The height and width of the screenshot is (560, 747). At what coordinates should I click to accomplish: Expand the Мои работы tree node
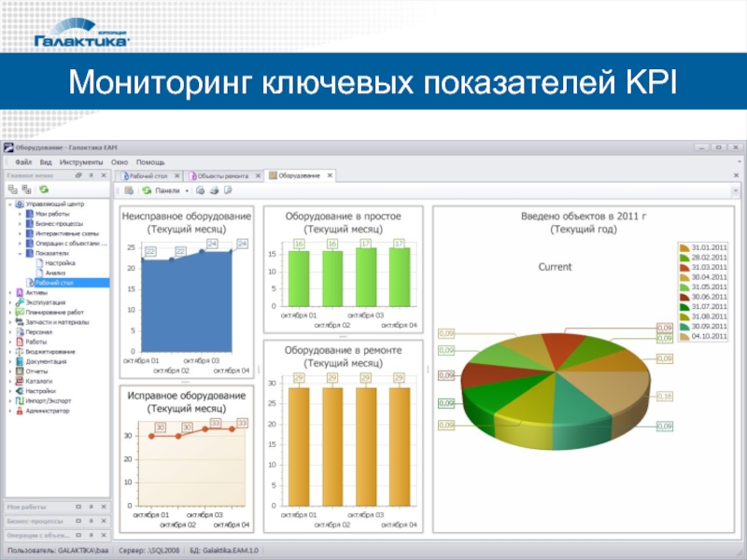pyautogui.click(x=20, y=215)
